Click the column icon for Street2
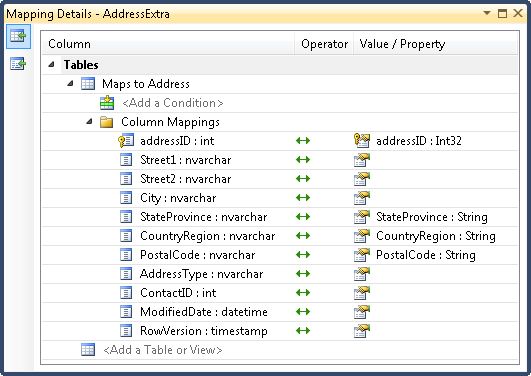 [x=126, y=179]
